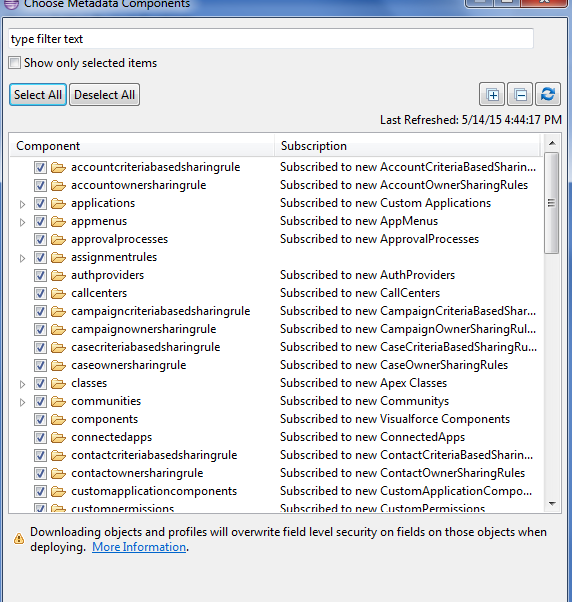
Task: Click 'Subscribed to new Communitys' cell
Action: (364, 401)
